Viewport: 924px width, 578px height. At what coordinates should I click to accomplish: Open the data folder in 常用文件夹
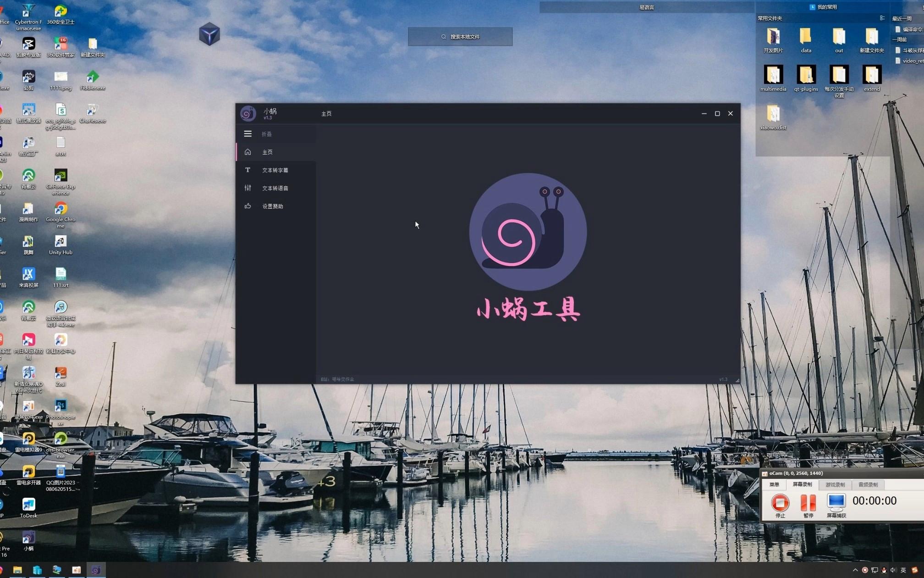[806, 41]
